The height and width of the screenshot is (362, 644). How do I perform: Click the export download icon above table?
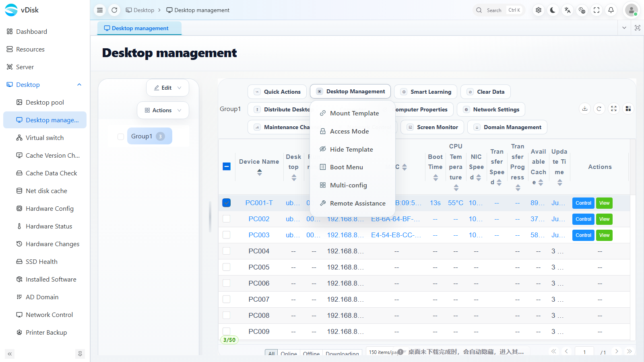[x=585, y=109]
